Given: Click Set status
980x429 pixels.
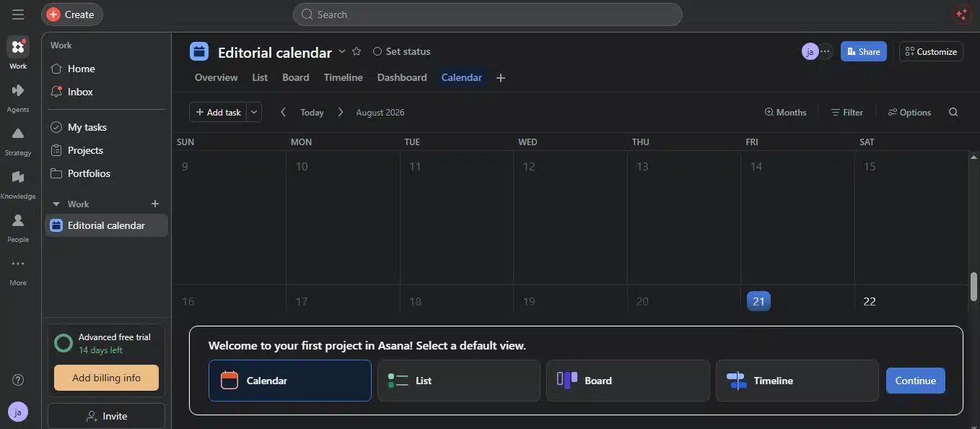Looking at the screenshot, I should 401,51.
